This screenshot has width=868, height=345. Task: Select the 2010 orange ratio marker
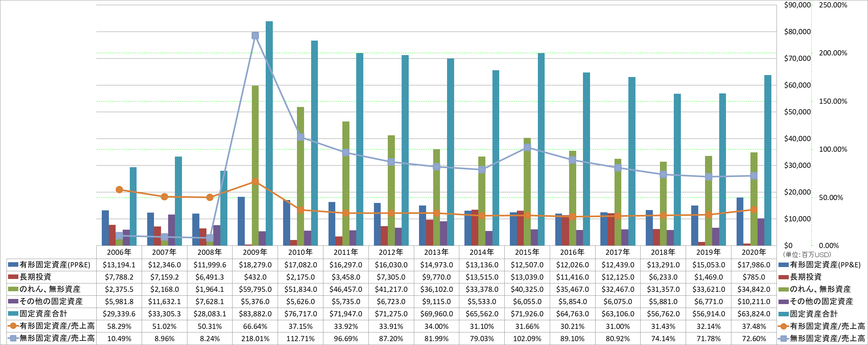point(300,210)
